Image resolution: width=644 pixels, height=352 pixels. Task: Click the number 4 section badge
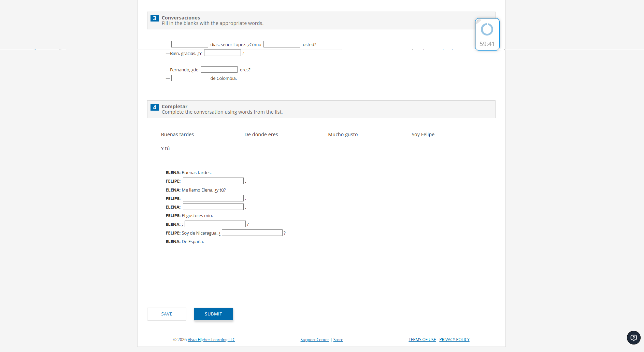pyautogui.click(x=155, y=107)
